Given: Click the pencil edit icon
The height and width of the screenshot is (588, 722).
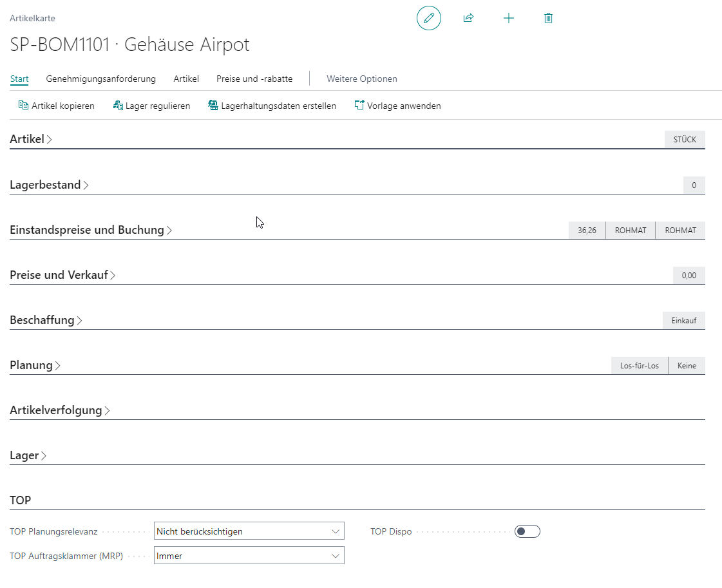Looking at the screenshot, I should click(429, 18).
